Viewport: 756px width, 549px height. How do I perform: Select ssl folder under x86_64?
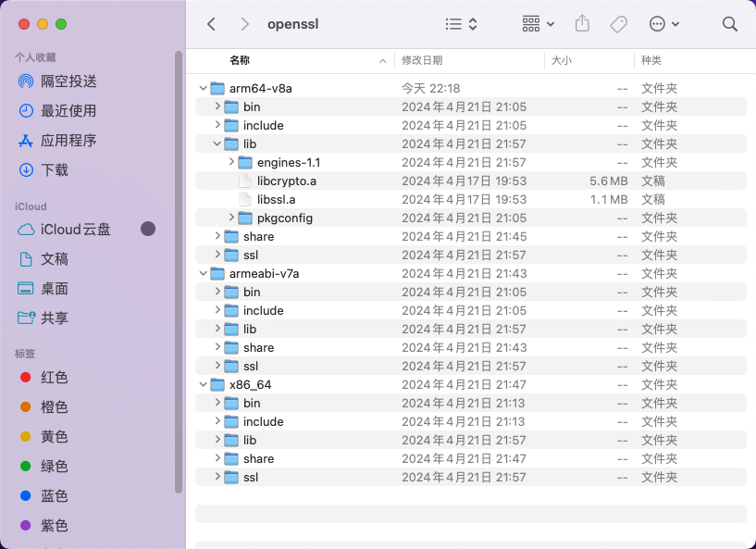(x=471, y=477)
